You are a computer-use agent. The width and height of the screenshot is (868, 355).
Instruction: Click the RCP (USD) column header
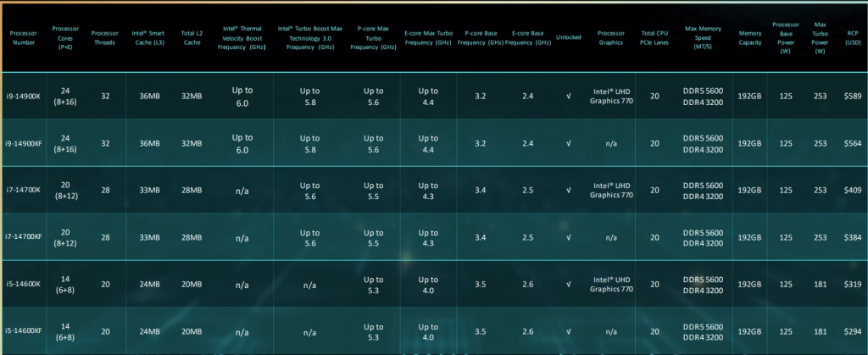coord(853,37)
